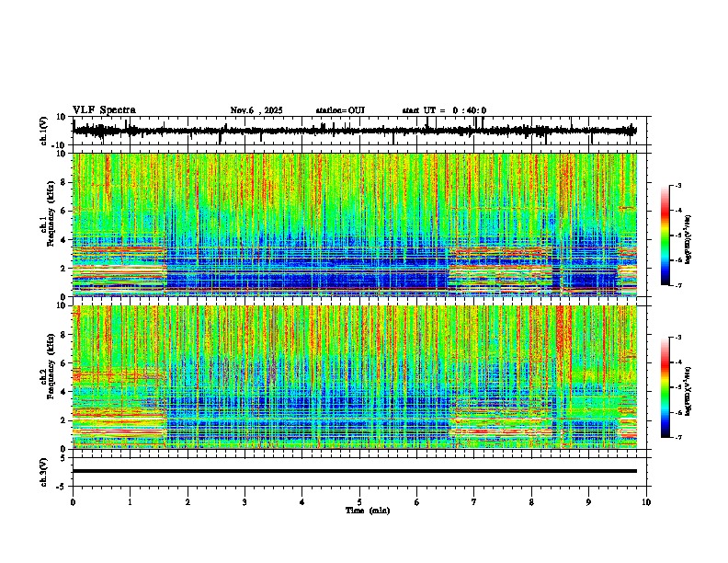This screenshot has height=563, width=728.
Task: Click the time axis tick label '3'
Action: (245, 502)
